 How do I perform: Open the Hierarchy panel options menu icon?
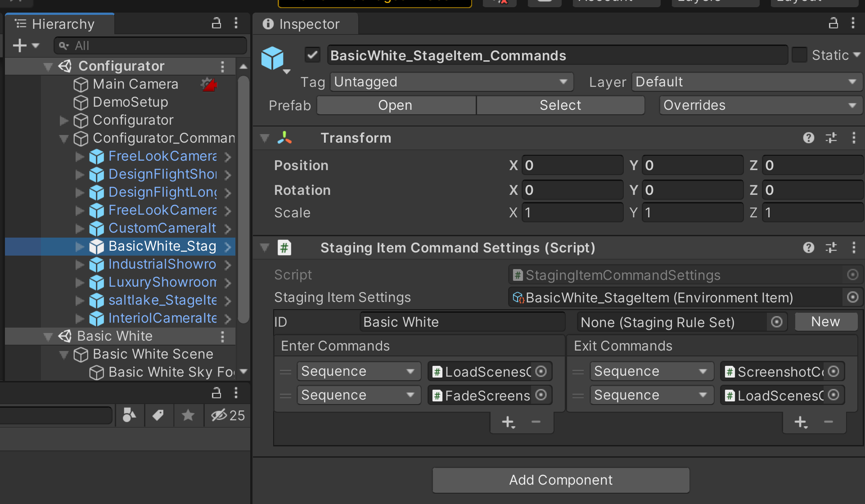[x=236, y=23]
